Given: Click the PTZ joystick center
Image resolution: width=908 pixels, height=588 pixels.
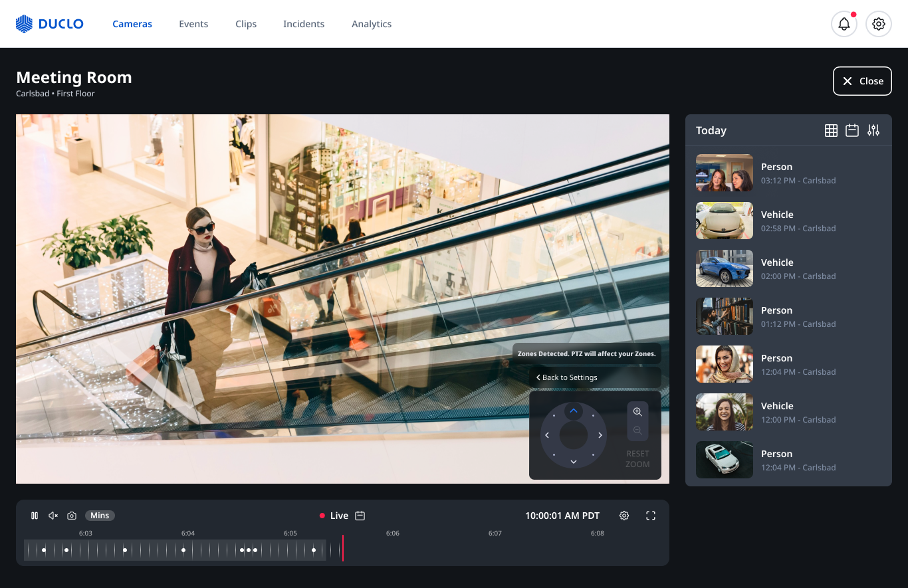Looking at the screenshot, I should point(574,435).
